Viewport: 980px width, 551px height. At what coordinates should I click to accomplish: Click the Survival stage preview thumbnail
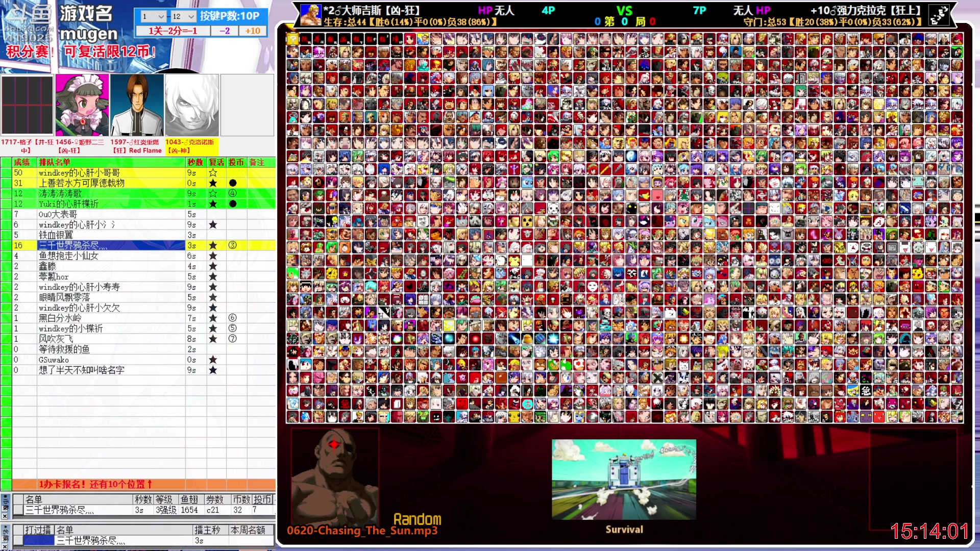624,480
